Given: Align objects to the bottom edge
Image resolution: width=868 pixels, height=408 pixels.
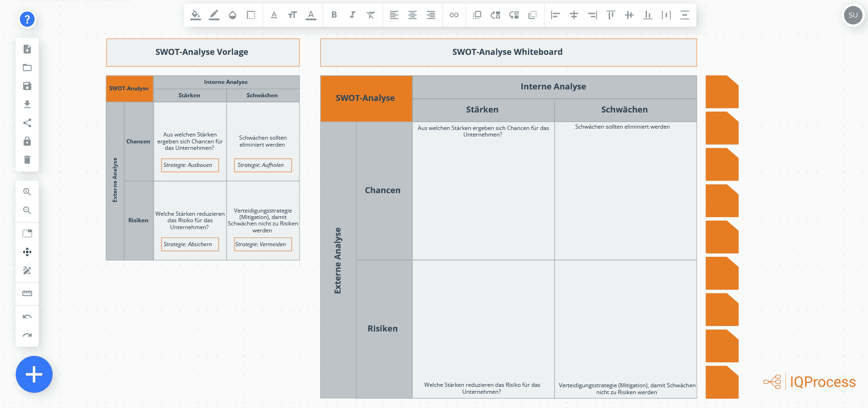Looking at the screenshot, I should (x=648, y=15).
